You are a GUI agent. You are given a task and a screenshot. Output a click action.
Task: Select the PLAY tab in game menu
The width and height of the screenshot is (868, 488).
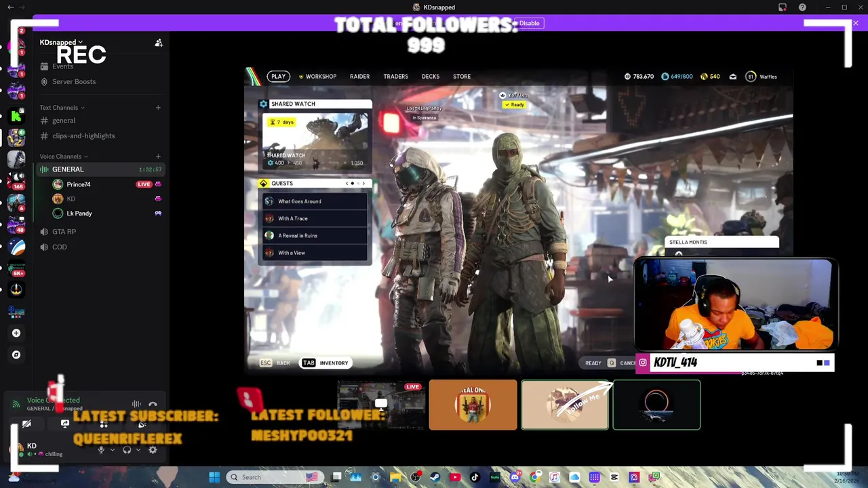click(279, 77)
